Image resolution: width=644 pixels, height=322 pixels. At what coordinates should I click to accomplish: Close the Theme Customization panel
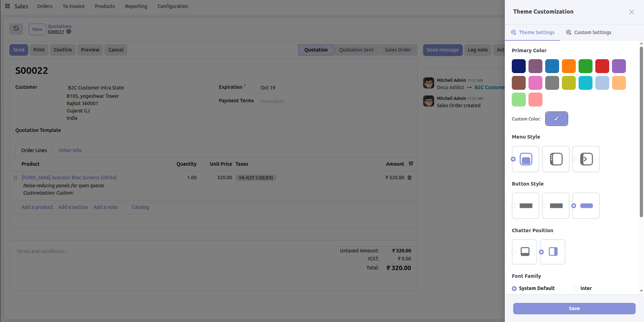[631, 12]
